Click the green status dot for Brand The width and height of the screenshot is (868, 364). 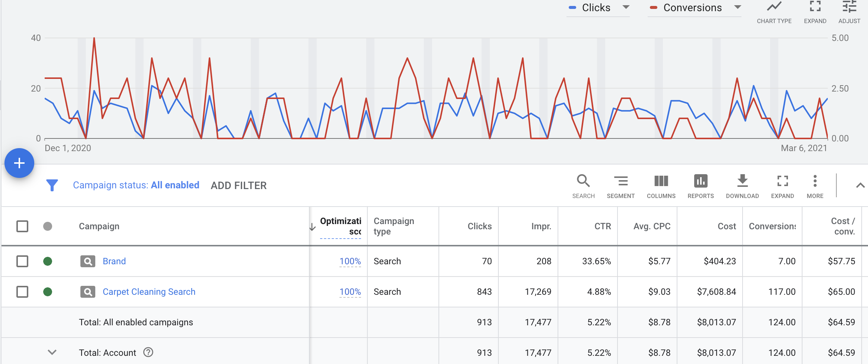[48, 261]
